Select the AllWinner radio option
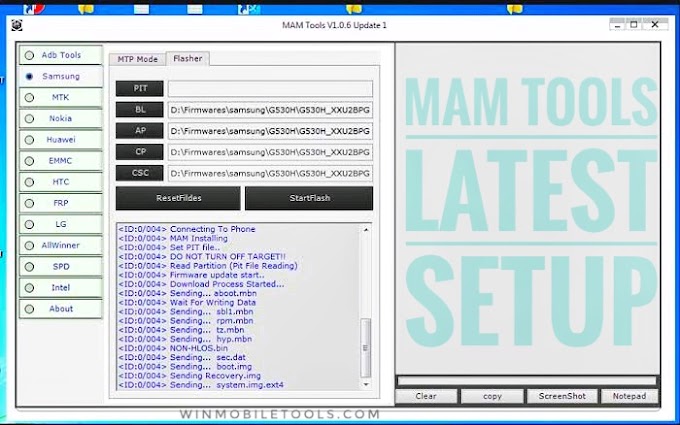 click(60, 245)
